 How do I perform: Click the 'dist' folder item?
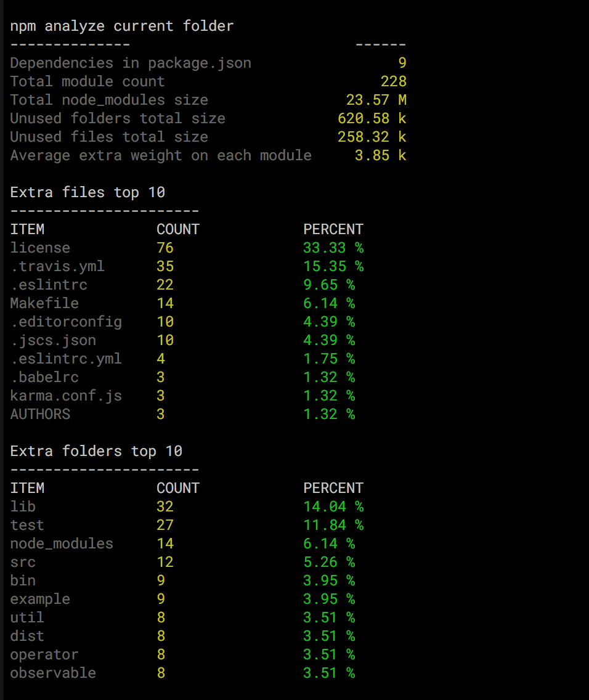[x=27, y=636]
